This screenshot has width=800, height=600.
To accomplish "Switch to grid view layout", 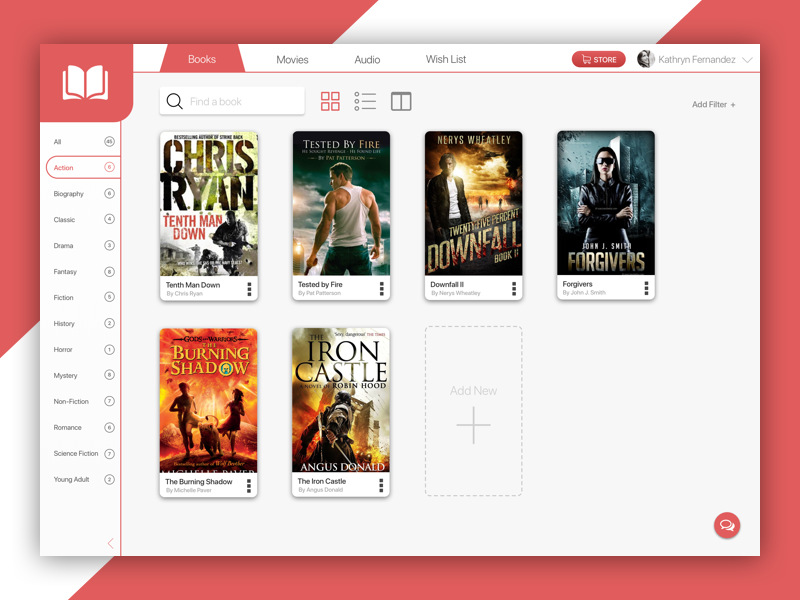I will (x=330, y=101).
